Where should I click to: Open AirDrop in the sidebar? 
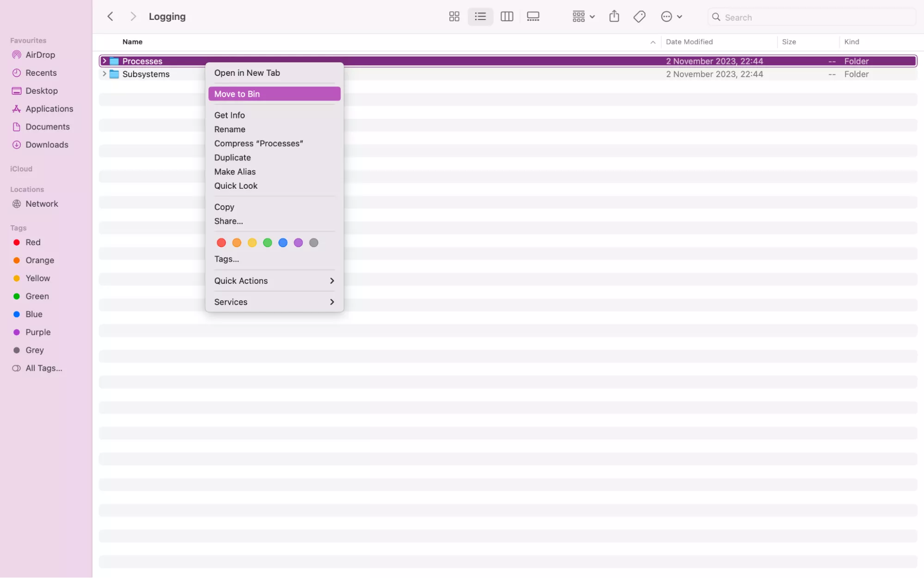tap(40, 55)
